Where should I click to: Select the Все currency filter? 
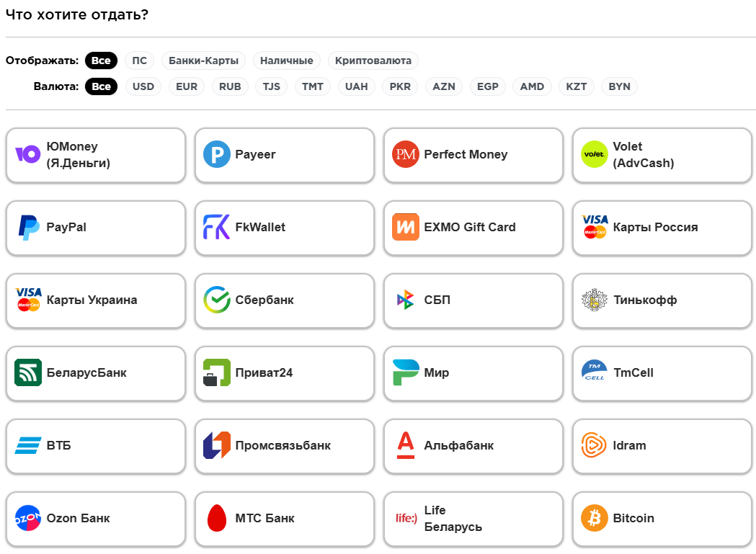coord(101,86)
